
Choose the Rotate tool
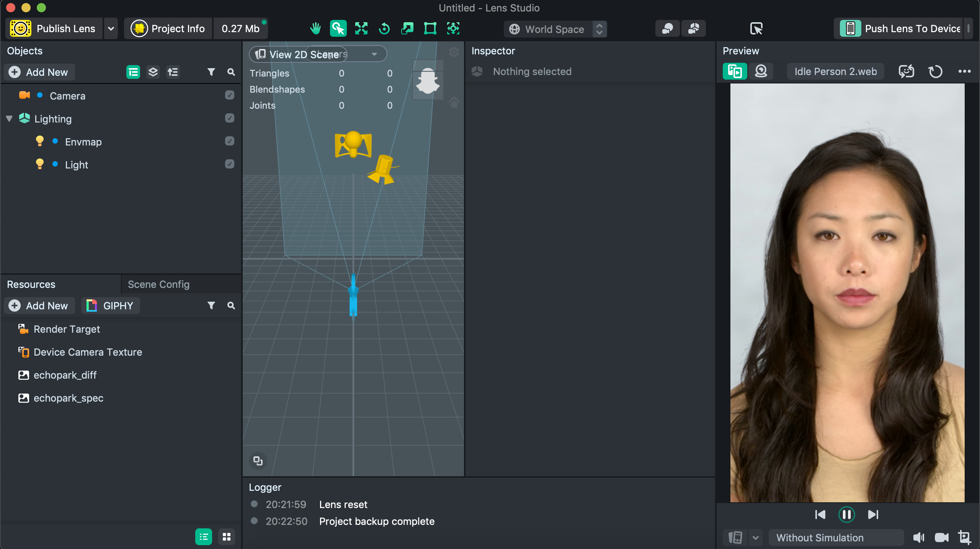pyautogui.click(x=384, y=29)
